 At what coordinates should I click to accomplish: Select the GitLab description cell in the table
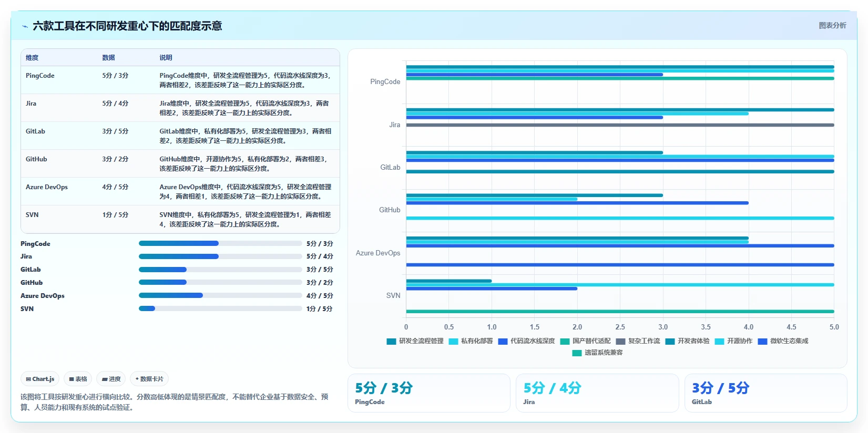click(247, 136)
